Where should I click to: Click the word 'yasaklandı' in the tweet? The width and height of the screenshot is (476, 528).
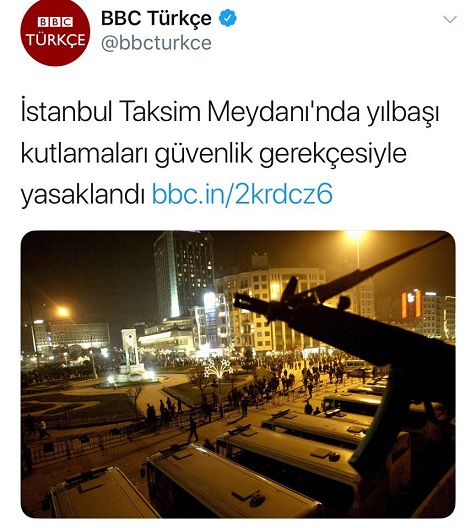83,195
